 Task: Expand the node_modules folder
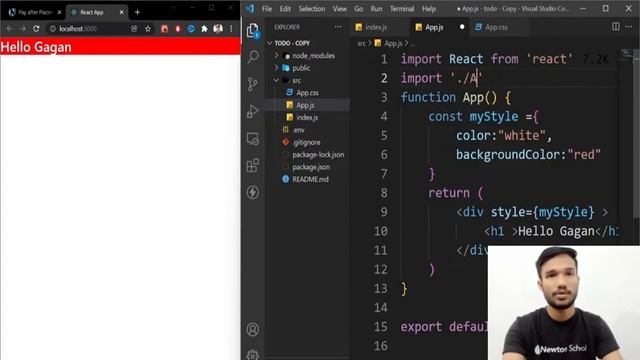(x=276, y=55)
